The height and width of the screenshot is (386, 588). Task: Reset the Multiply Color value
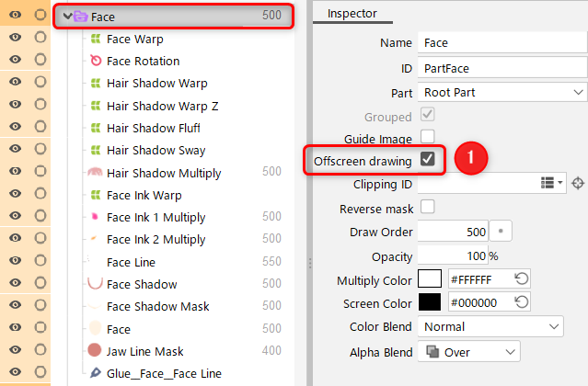click(522, 279)
